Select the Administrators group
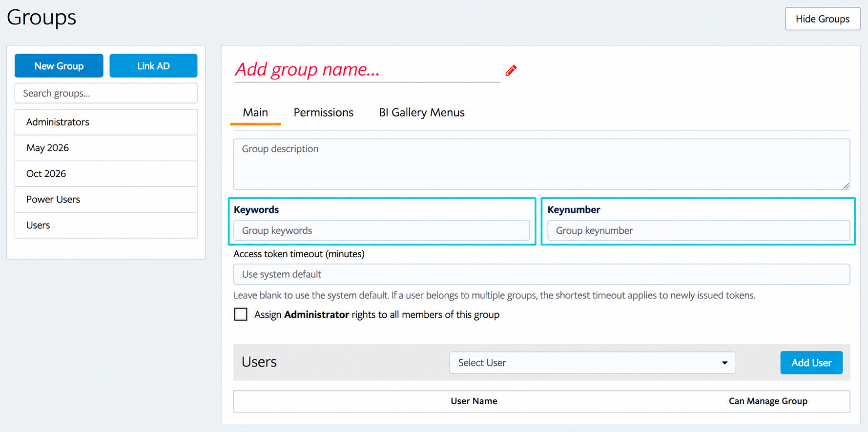Viewport: 868px width, 432px height. click(x=106, y=122)
